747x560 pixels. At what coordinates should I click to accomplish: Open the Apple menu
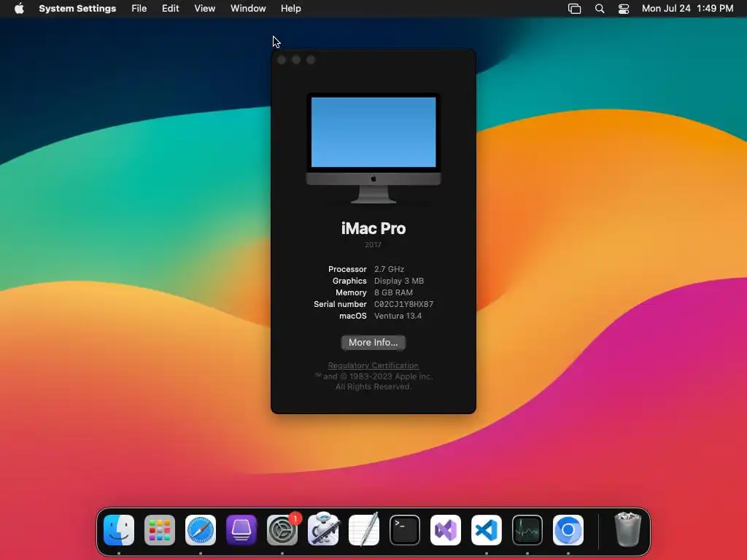(x=19, y=9)
